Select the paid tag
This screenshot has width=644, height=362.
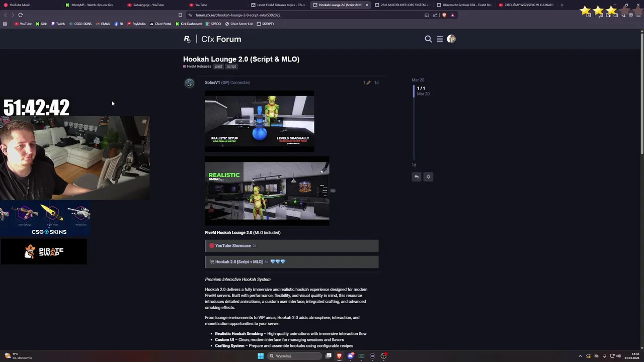pyautogui.click(x=218, y=66)
